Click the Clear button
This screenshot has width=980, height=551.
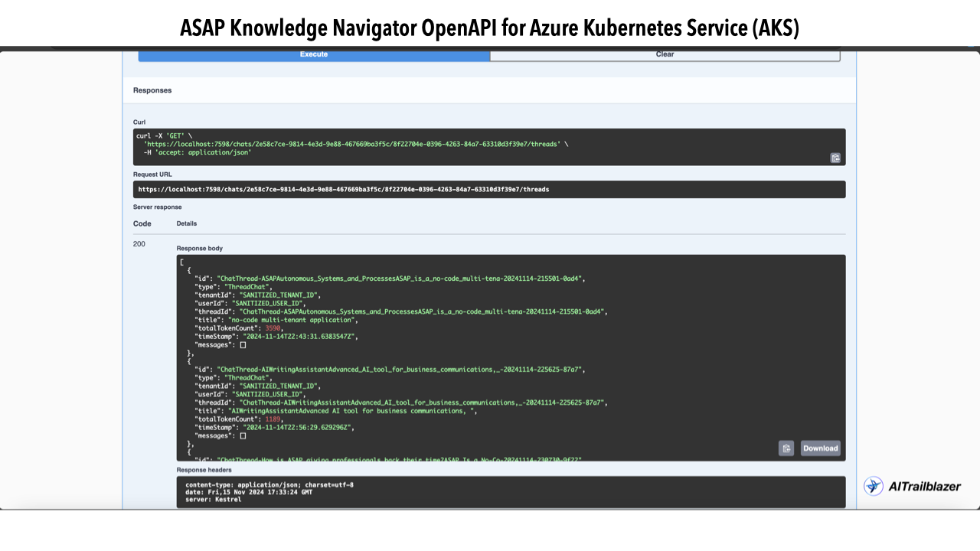(665, 54)
